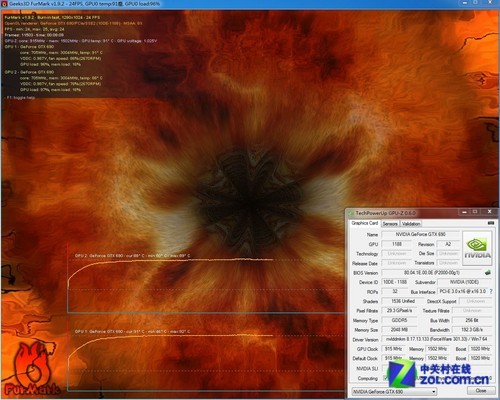
Task: Click the FurMark title bar app icon
Action: point(4,4)
